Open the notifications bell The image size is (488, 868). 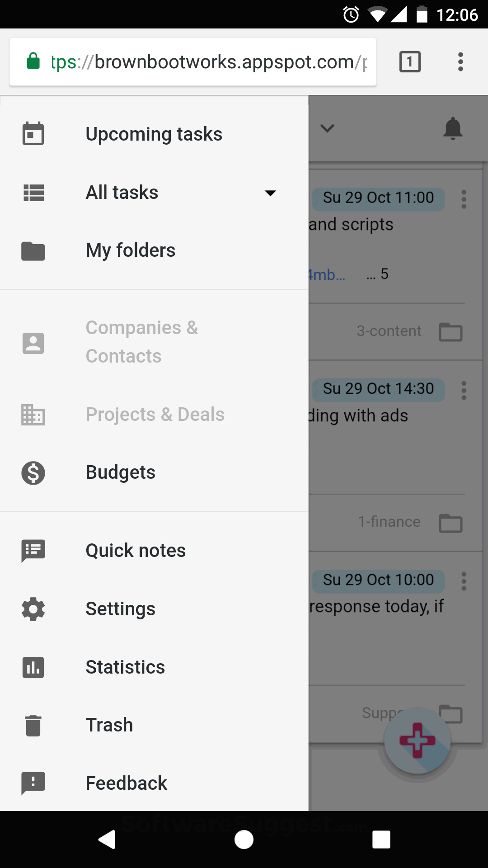pos(453,129)
